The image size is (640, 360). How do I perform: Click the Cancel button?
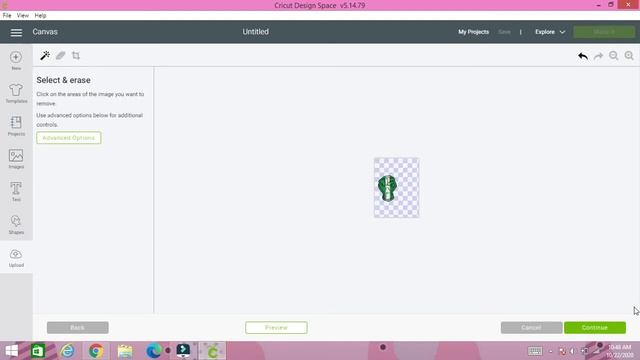[x=531, y=327]
